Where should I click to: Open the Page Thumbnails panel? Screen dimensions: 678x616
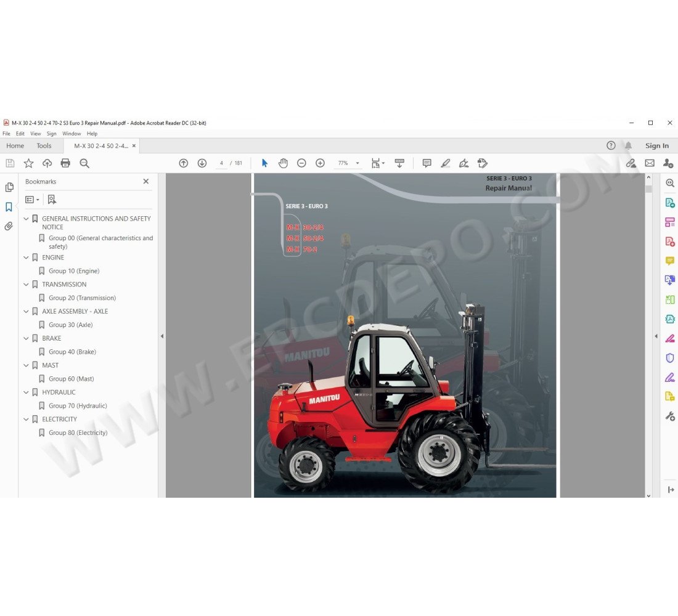(x=9, y=187)
